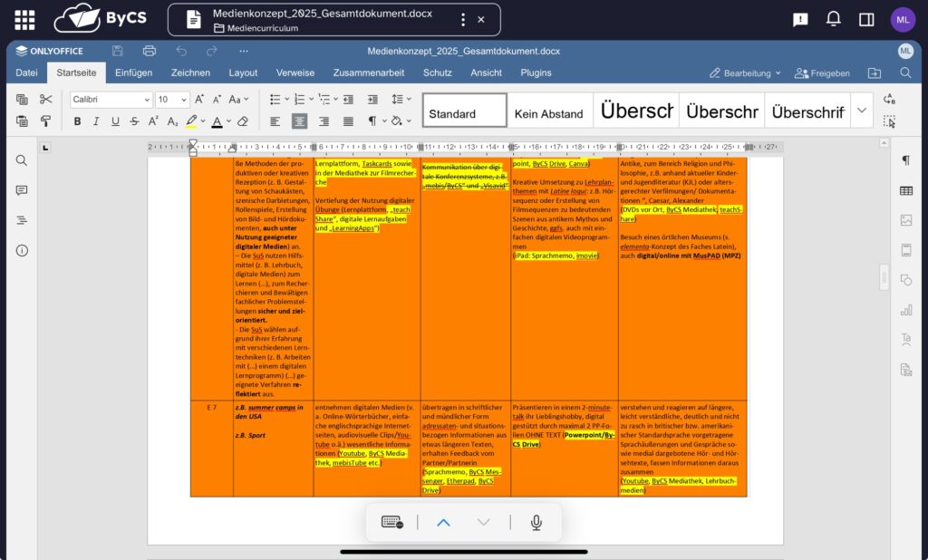
Task: Search the document with the header magnifier
Action: 905,72
